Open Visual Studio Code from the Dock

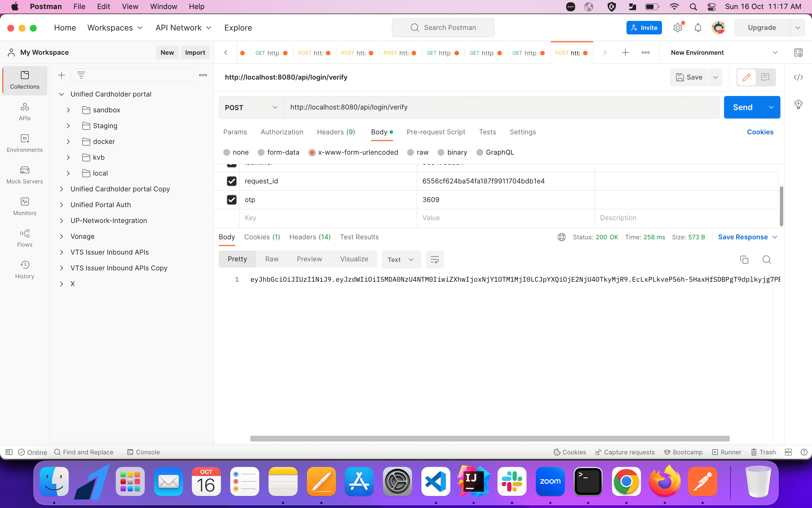(x=436, y=481)
